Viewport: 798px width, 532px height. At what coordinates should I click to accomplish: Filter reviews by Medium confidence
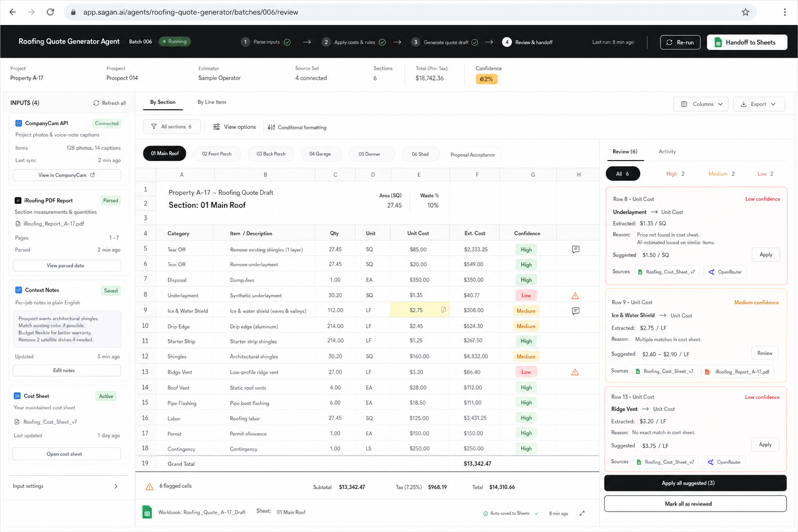click(x=722, y=174)
